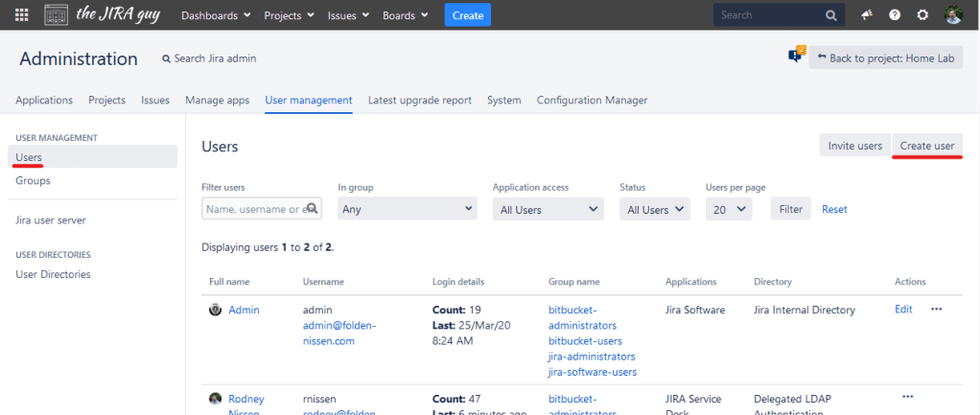980x415 pixels.
Task: Switch to the Manage apps tab
Action: click(217, 100)
